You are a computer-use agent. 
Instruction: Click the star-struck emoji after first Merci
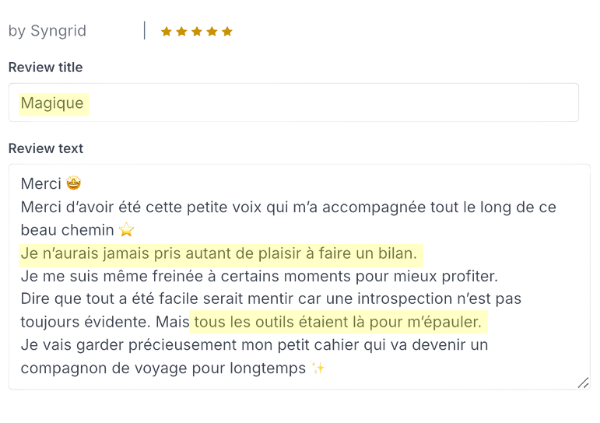[73, 184]
